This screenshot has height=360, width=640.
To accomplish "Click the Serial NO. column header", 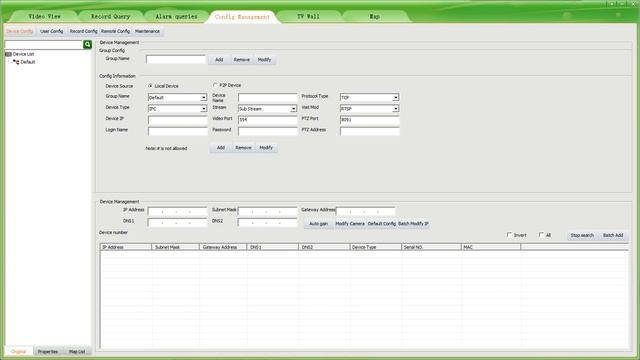I will coord(431,247).
